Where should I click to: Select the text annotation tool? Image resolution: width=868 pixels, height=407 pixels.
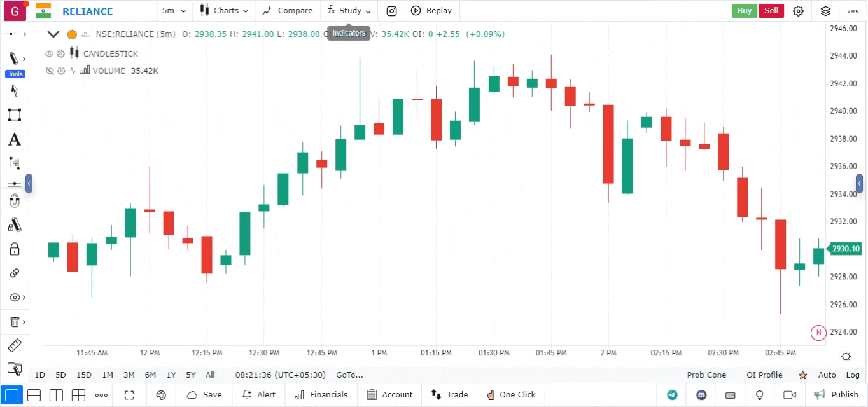coord(14,140)
